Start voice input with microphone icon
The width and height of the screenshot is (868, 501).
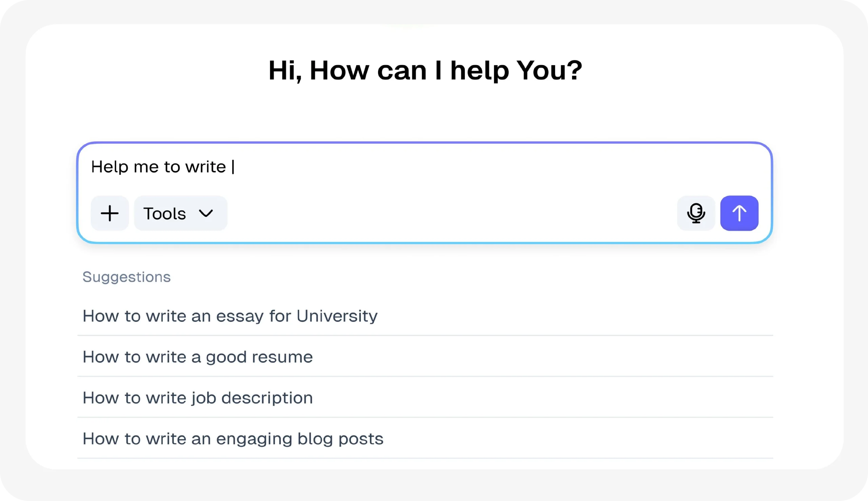click(x=695, y=213)
